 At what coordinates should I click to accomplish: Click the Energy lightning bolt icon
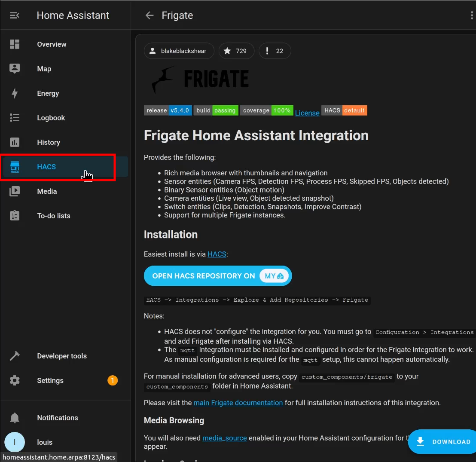[x=15, y=93]
